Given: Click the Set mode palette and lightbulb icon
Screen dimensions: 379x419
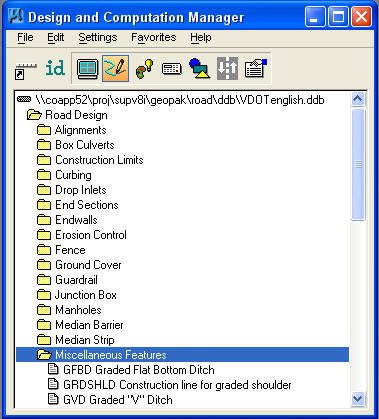Looking at the screenshot, I should coord(144,69).
